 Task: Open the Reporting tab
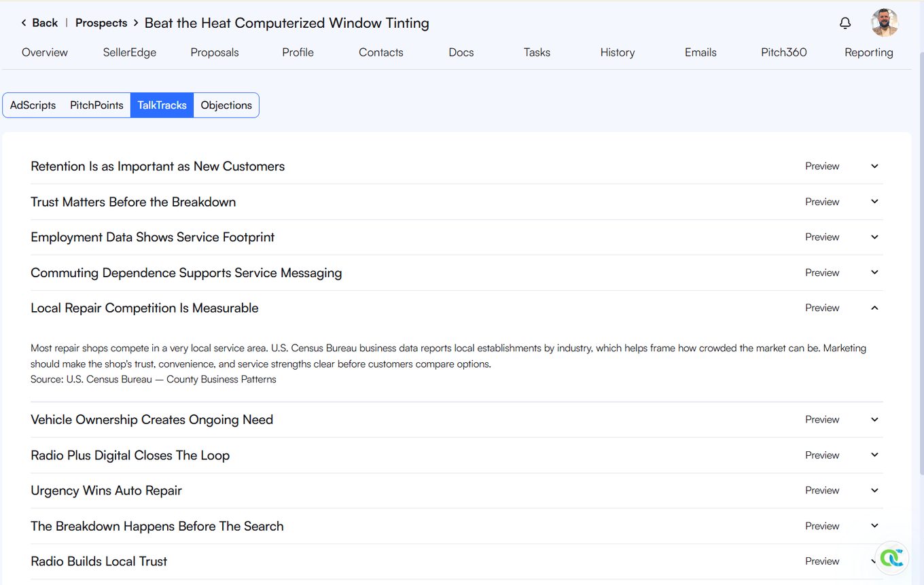point(869,52)
